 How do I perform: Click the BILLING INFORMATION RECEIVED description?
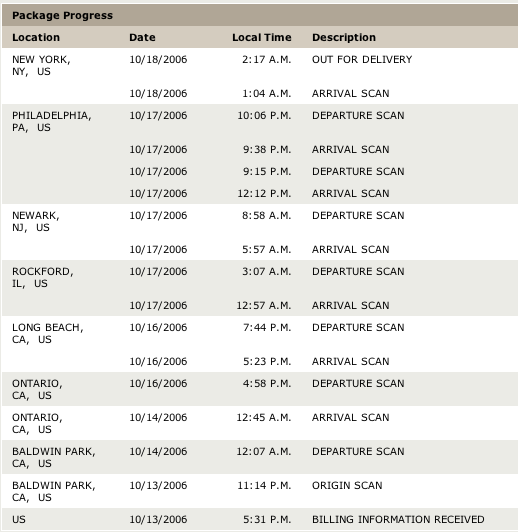398,519
